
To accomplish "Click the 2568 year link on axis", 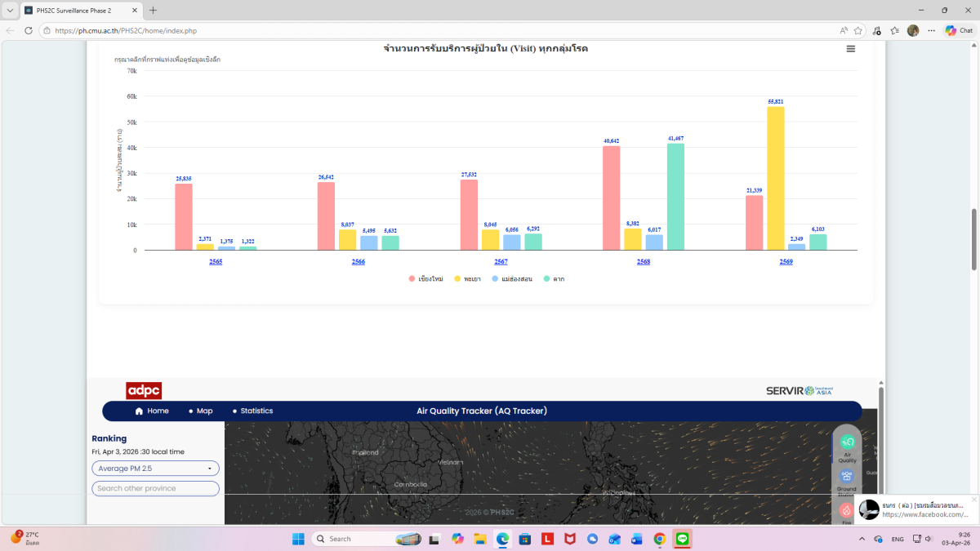I will point(644,262).
